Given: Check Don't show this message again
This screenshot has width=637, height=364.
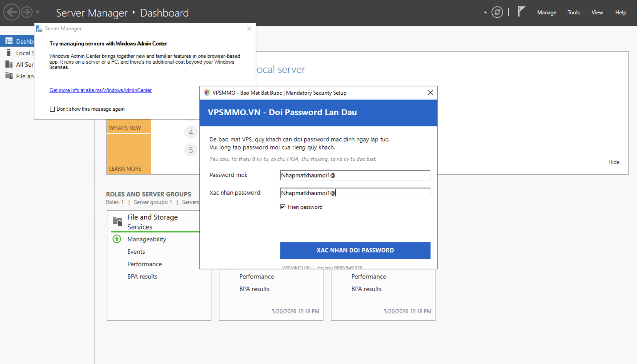Looking at the screenshot, I should [x=52, y=109].
